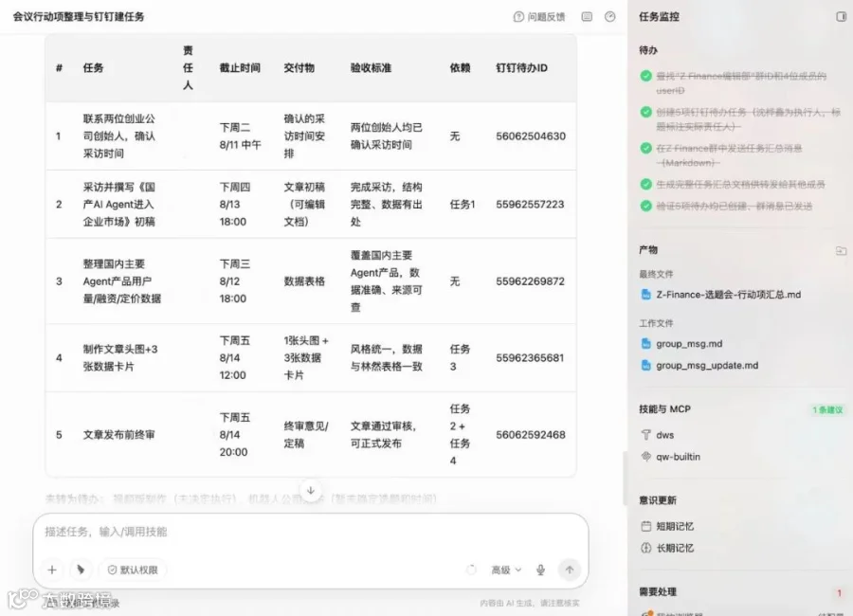Viewport: 853px width, 616px height.
Task: Click task cell 联系两位创业公司创始人
Action: (118, 136)
